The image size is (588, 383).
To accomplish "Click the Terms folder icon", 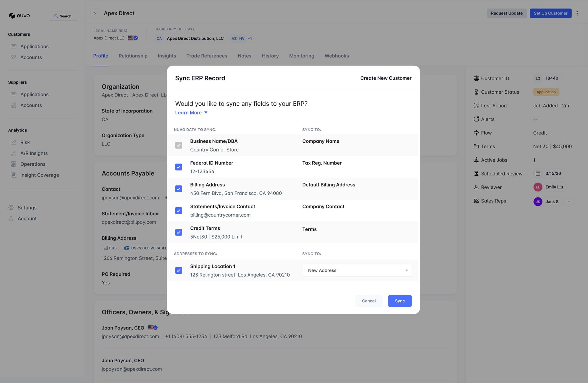I will 476,146.
